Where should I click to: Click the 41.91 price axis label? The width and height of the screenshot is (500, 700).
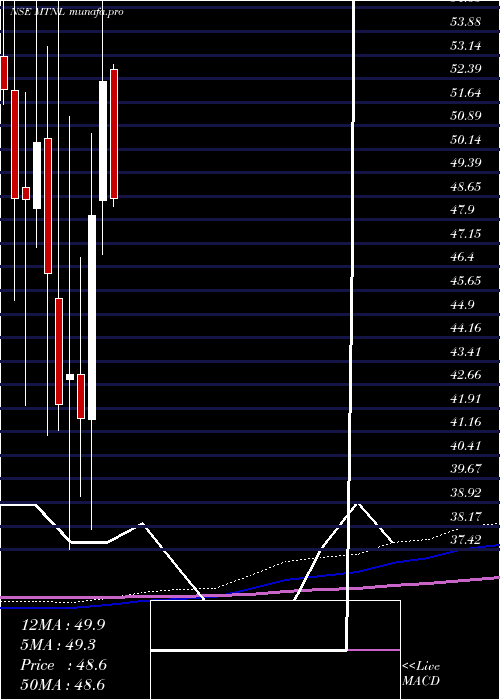tap(466, 398)
